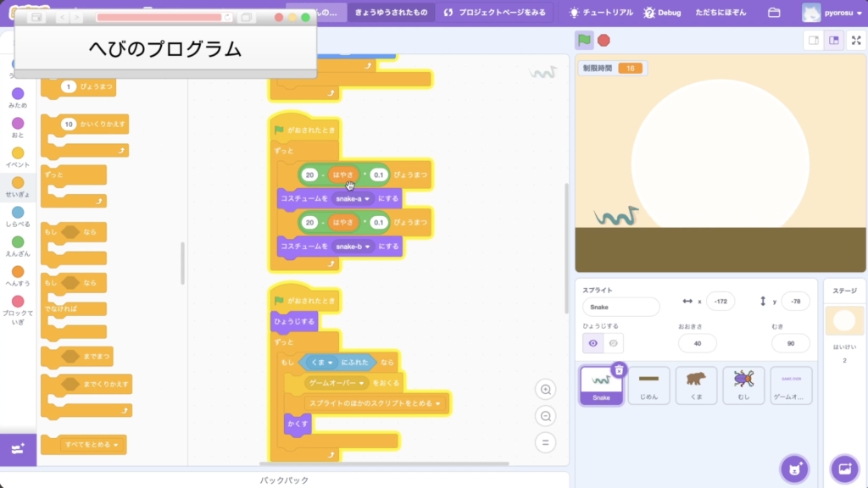The height and width of the screenshot is (488, 868).
Task: Set the sprite to shown with eye icon
Action: coord(593,343)
